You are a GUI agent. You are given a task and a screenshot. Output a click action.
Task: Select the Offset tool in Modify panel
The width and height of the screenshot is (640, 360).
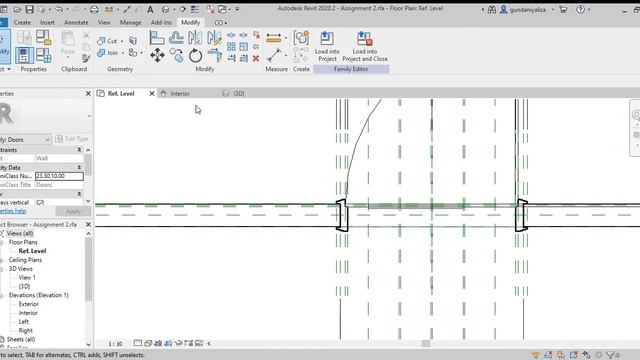tap(176, 38)
